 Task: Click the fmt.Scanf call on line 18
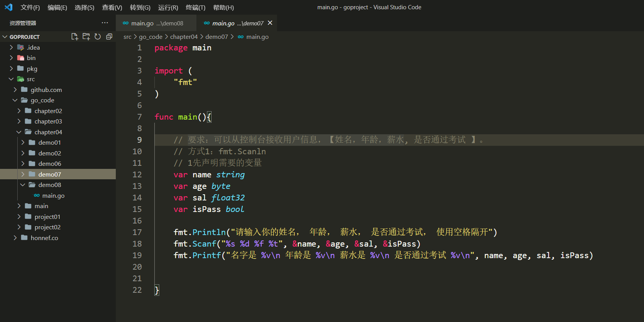[297, 244]
